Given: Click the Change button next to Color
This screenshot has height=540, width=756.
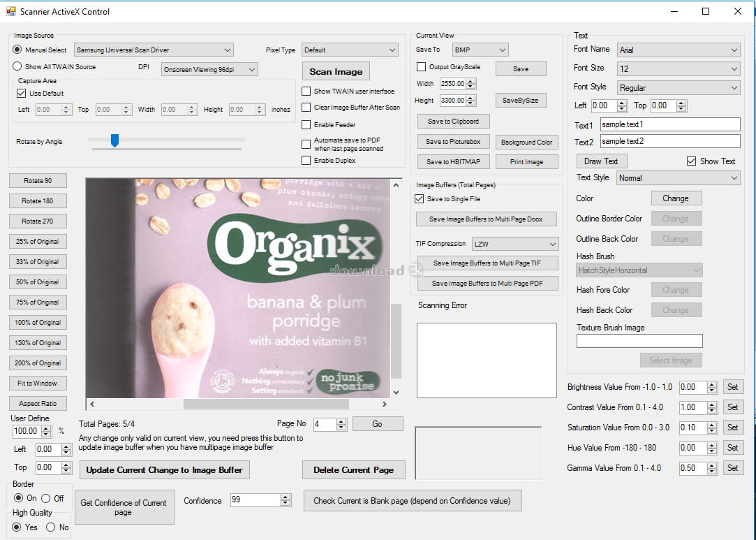Looking at the screenshot, I should [x=676, y=198].
